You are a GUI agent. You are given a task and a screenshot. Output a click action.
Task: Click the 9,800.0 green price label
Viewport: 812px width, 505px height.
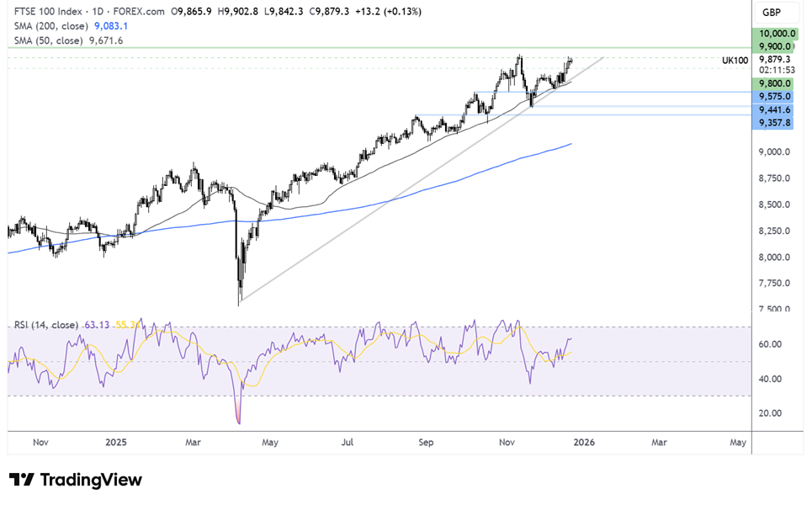(x=775, y=83)
